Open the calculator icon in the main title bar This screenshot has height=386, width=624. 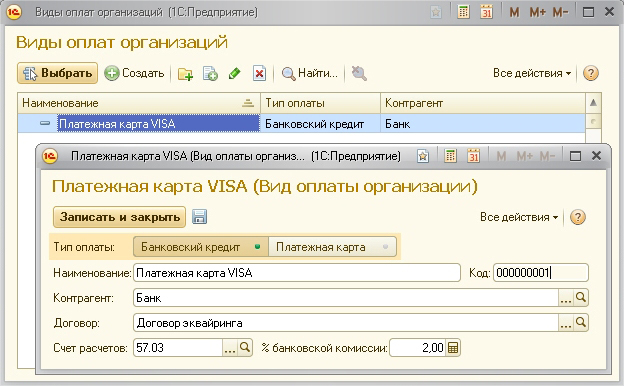(x=463, y=12)
